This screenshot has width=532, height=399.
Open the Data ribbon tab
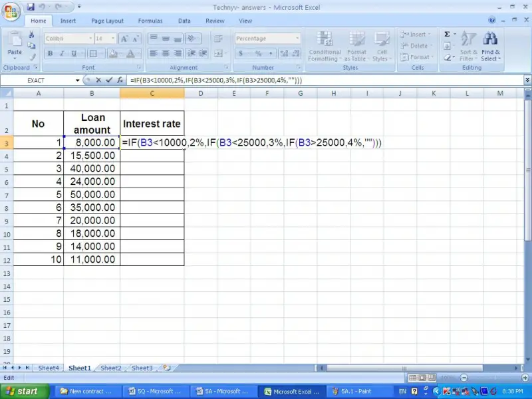click(x=184, y=21)
